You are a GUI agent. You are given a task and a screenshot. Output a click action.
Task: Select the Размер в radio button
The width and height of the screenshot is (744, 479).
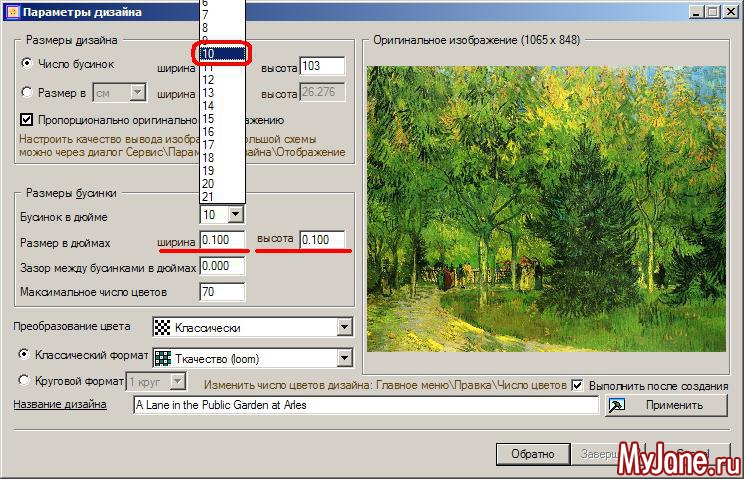coord(27,92)
